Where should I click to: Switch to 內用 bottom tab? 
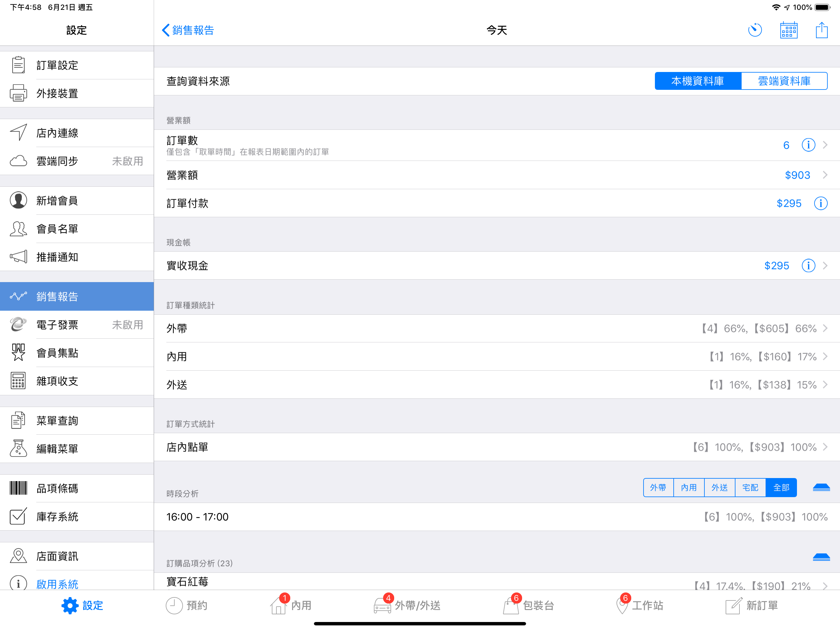[x=291, y=604]
